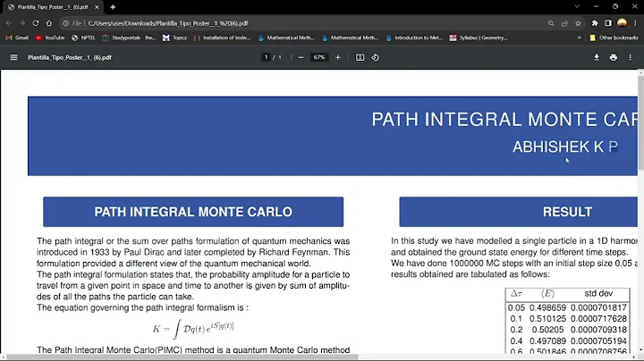Open PDF viewer more actions menu
This screenshot has height=361, width=644.
pyautogui.click(x=630, y=57)
